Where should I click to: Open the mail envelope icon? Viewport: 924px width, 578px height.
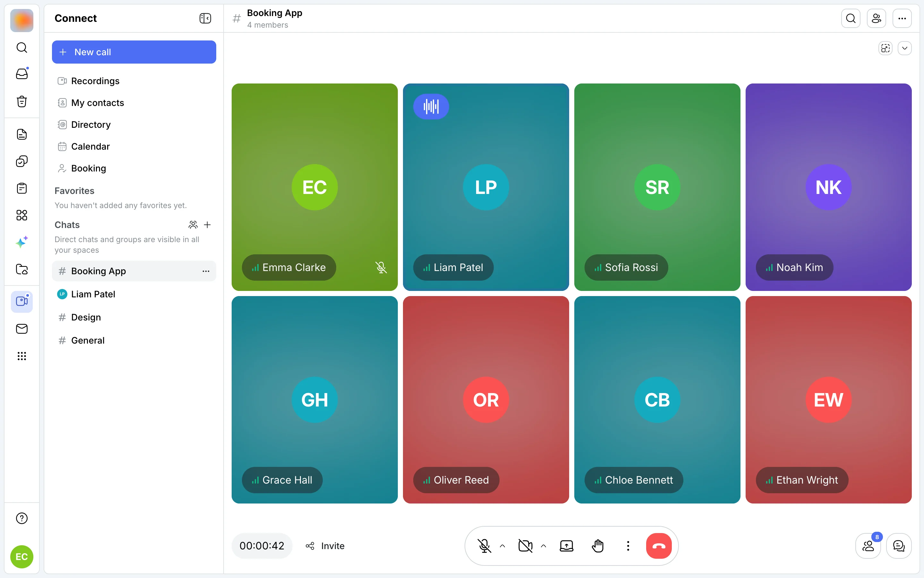point(22,329)
